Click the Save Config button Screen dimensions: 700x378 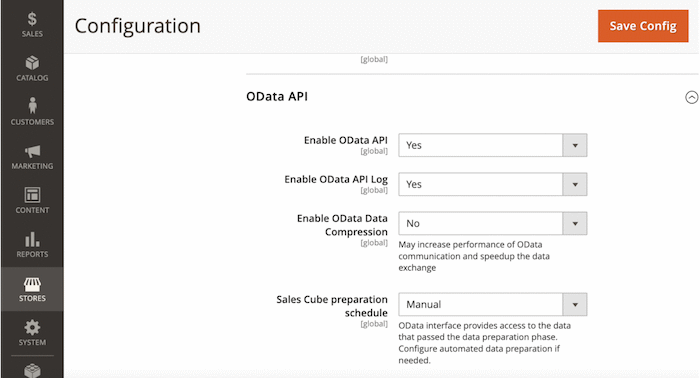pyautogui.click(x=643, y=26)
